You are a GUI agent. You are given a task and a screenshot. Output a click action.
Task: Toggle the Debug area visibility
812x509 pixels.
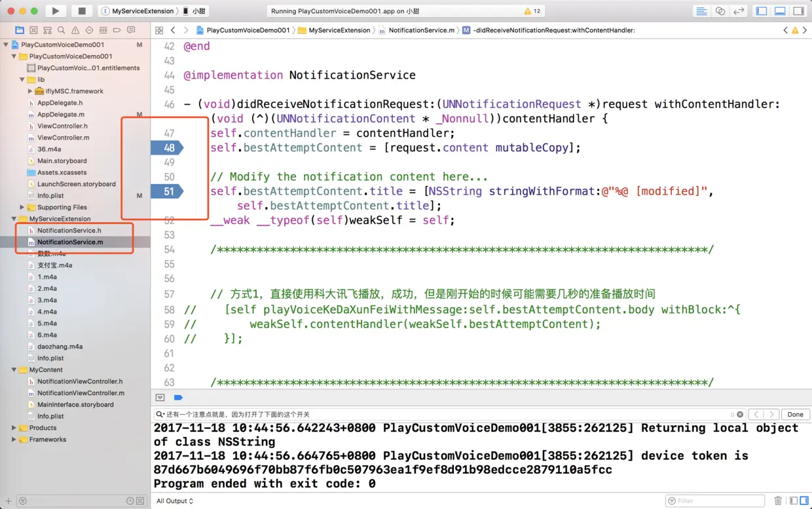(780, 11)
